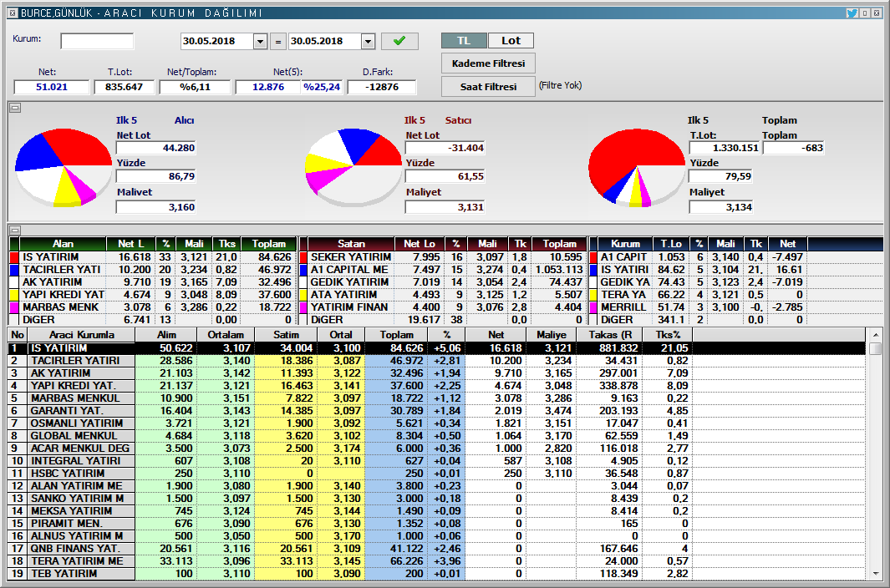Sort by Kurum column header in right table
The width and height of the screenshot is (890, 588).
point(625,244)
